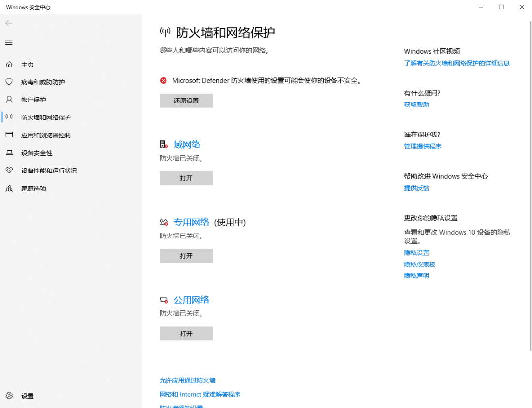Open 病毒和威胁防护 section
532x408 pixels.
coord(43,82)
